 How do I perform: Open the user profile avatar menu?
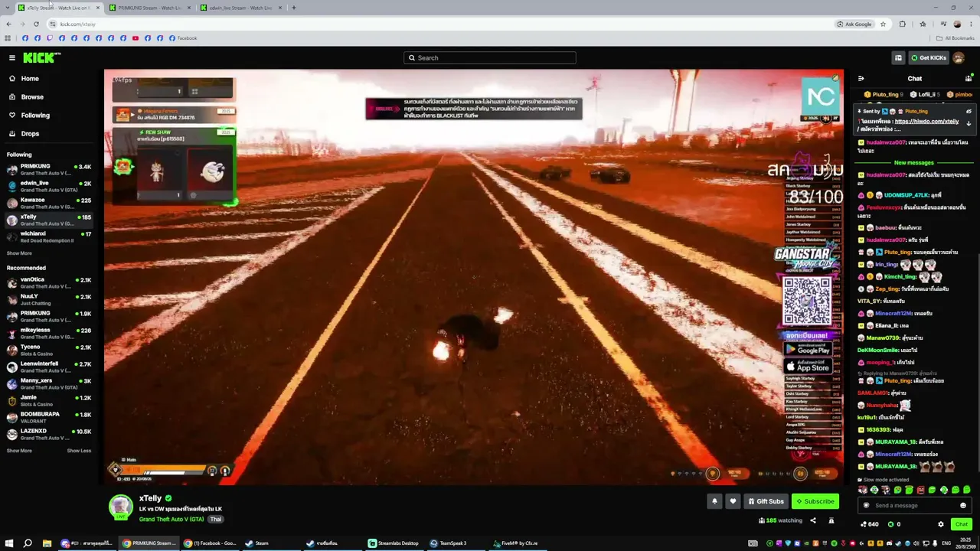[x=958, y=57]
